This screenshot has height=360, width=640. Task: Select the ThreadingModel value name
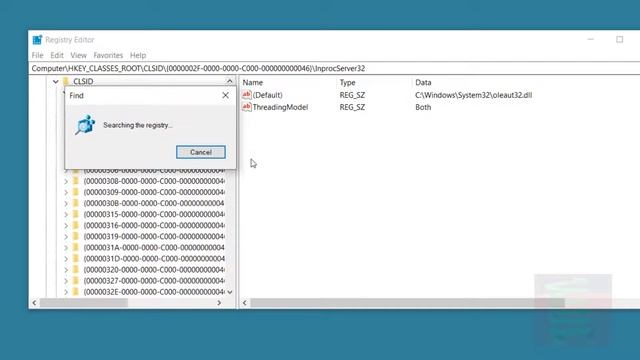(280, 107)
